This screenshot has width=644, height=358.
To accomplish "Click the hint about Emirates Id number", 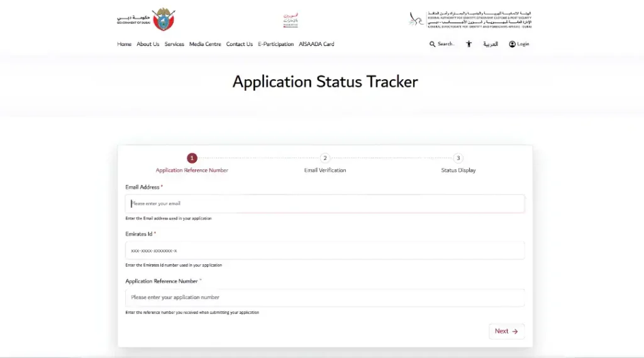I will click(x=174, y=265).
